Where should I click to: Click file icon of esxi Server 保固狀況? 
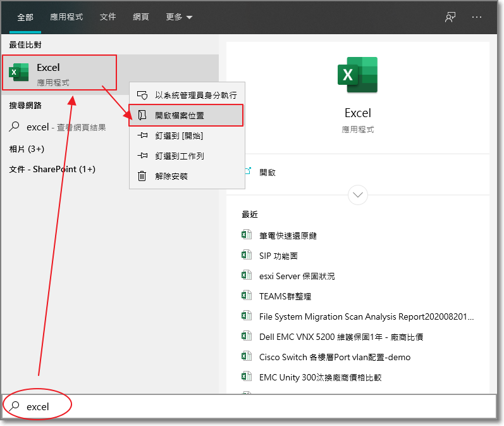(x=247, y=275)
